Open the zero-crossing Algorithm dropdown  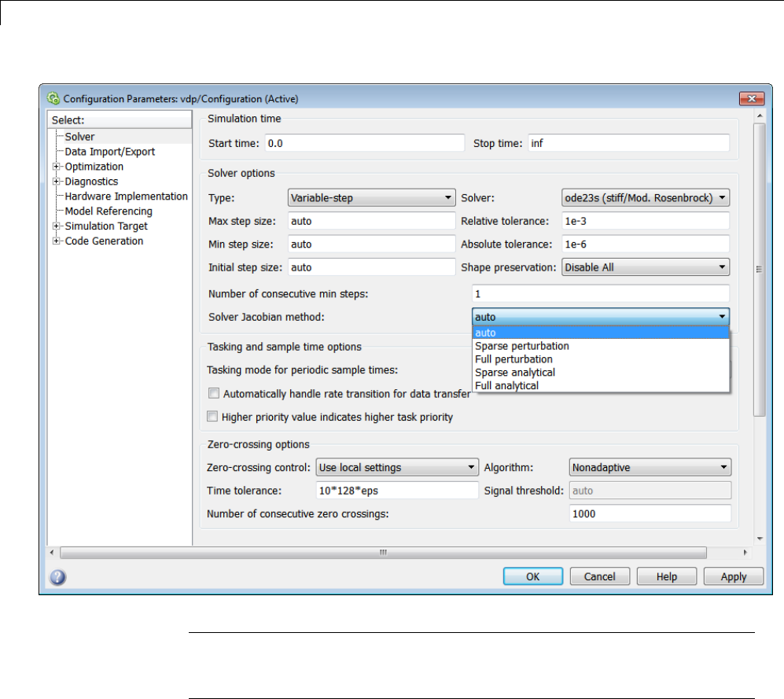click(650, 467)
